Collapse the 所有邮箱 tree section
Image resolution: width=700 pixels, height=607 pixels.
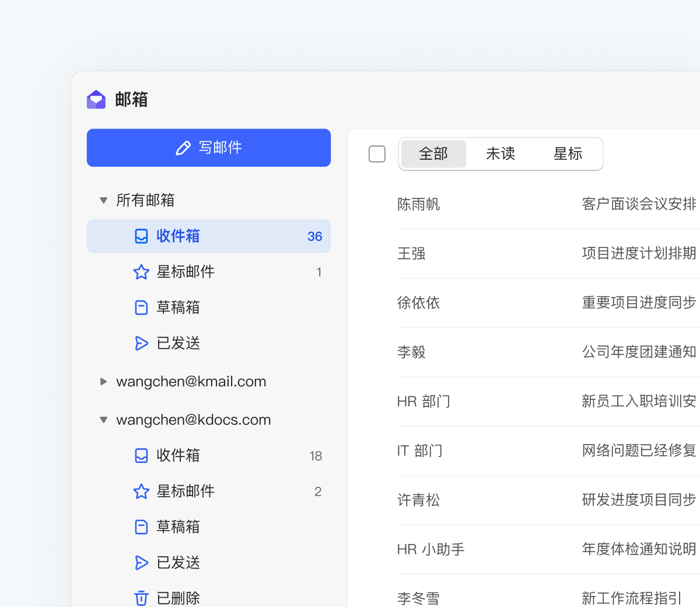pos(103,200)
